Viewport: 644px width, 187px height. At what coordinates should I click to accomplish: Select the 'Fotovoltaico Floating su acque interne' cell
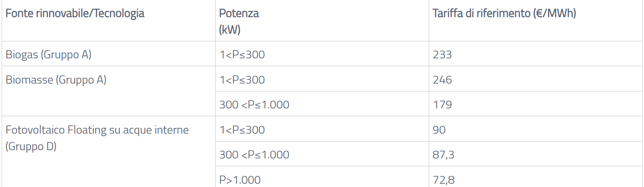(97, 130)
